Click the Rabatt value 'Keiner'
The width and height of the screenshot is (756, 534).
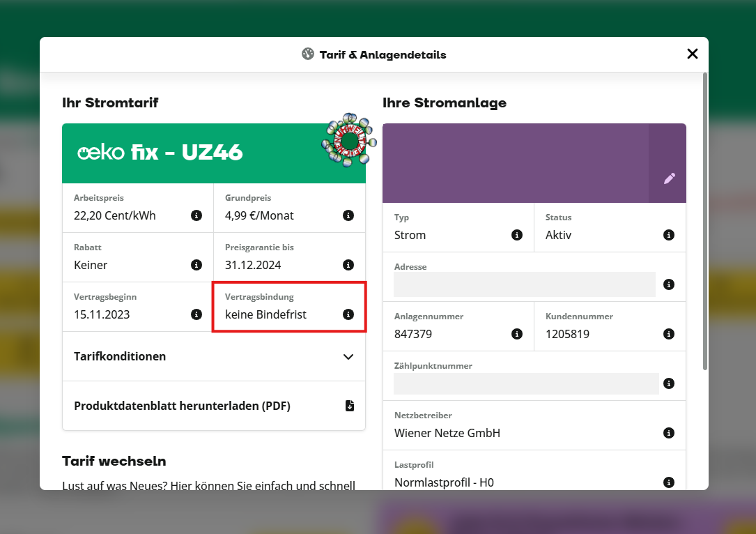coord(91,265)
